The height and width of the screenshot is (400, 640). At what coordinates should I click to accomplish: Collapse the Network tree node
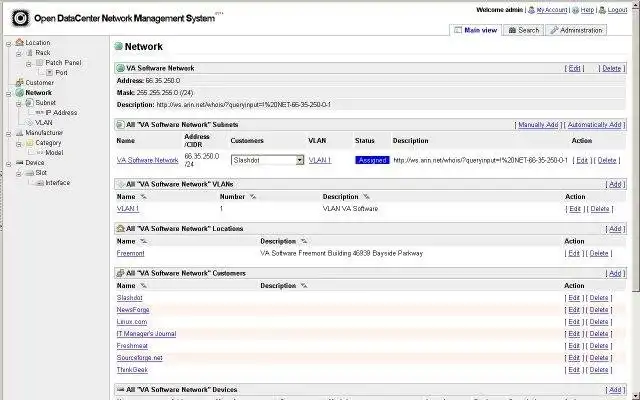[9, 93]
